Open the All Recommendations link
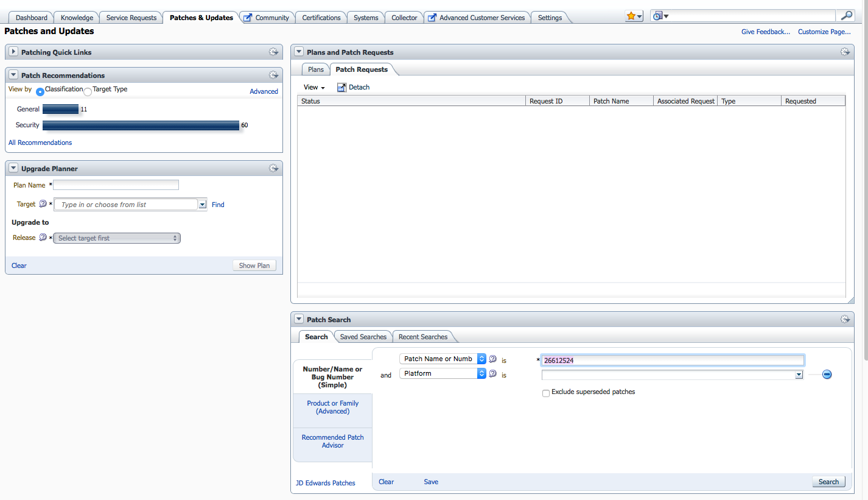Viewport: 868px width, 500px height. pyautogui.click(x=40, y=143)
